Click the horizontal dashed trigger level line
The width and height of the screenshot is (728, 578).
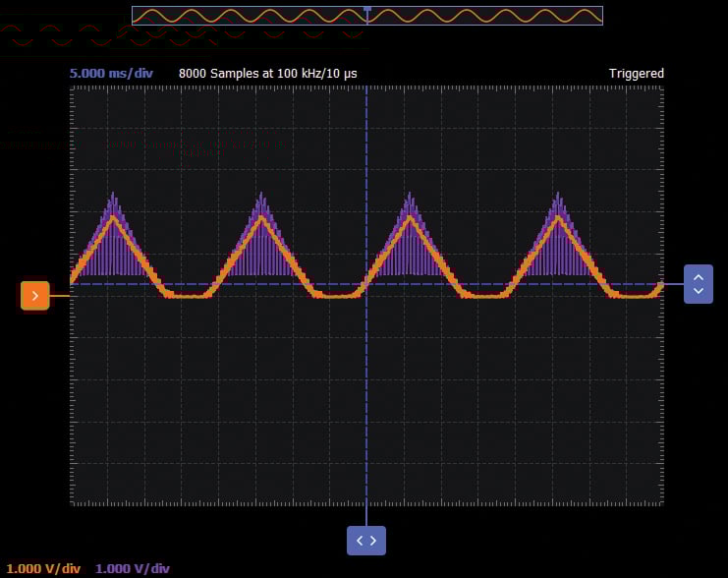[246, 284]
